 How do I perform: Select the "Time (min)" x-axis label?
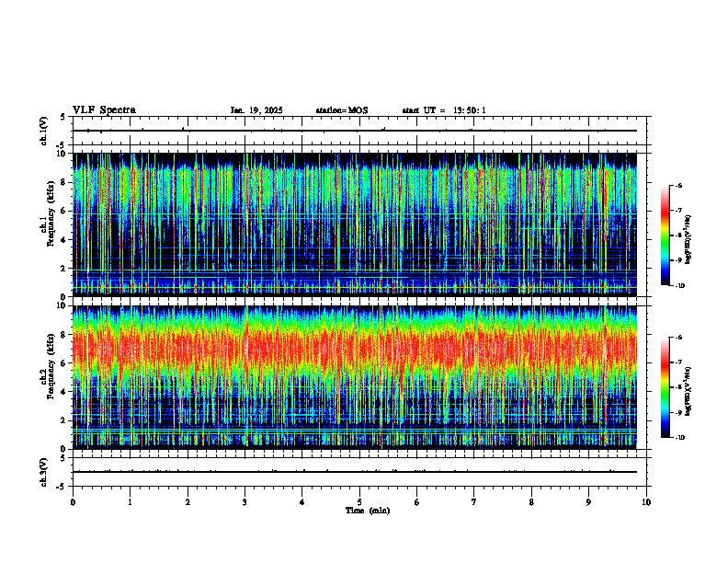[x=368, y=511]
